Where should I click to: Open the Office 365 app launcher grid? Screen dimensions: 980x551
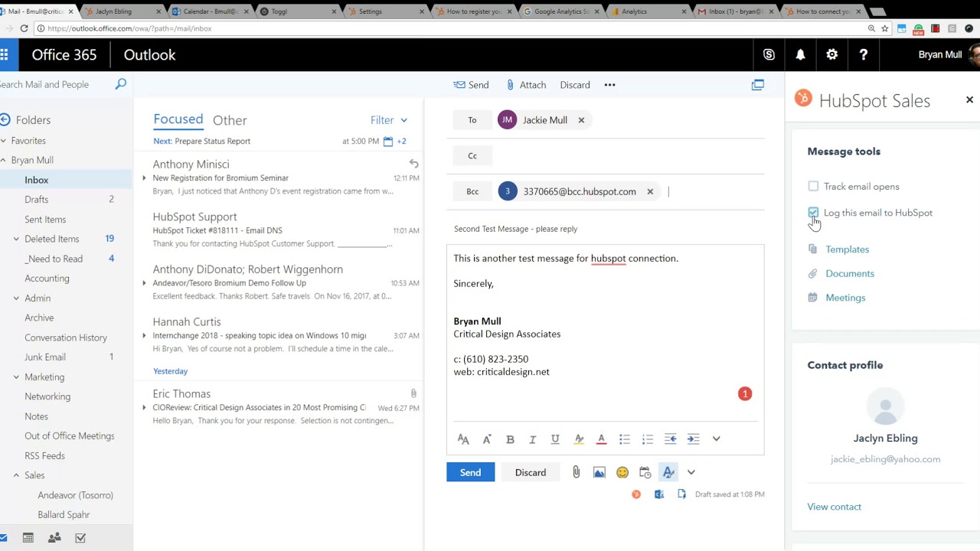[x=4, y=54]
